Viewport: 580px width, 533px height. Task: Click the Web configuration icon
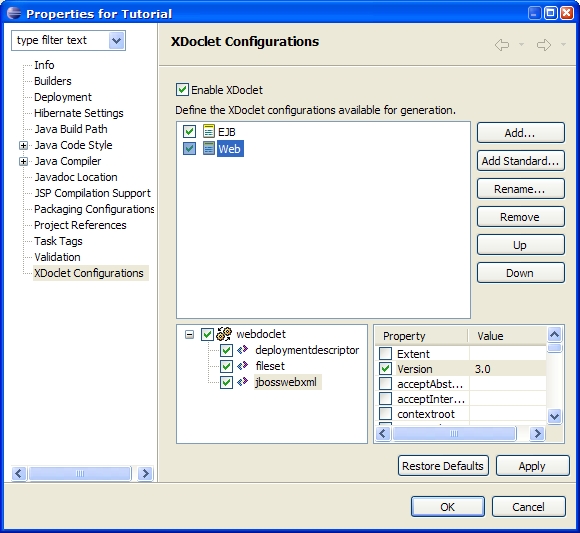click(x=209, y=148)
